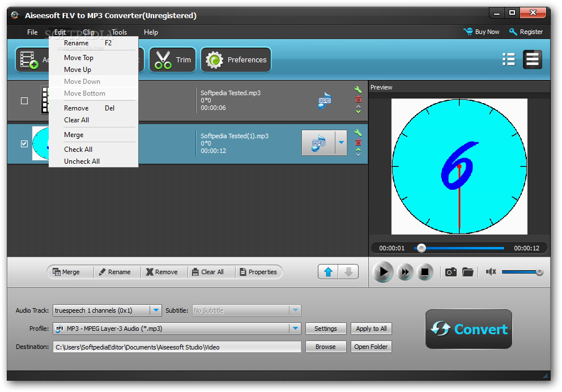The width and height of the screenshot is (562, 392).
Task: Select Clear All in the Edit menu
Action: coord(93,120)
